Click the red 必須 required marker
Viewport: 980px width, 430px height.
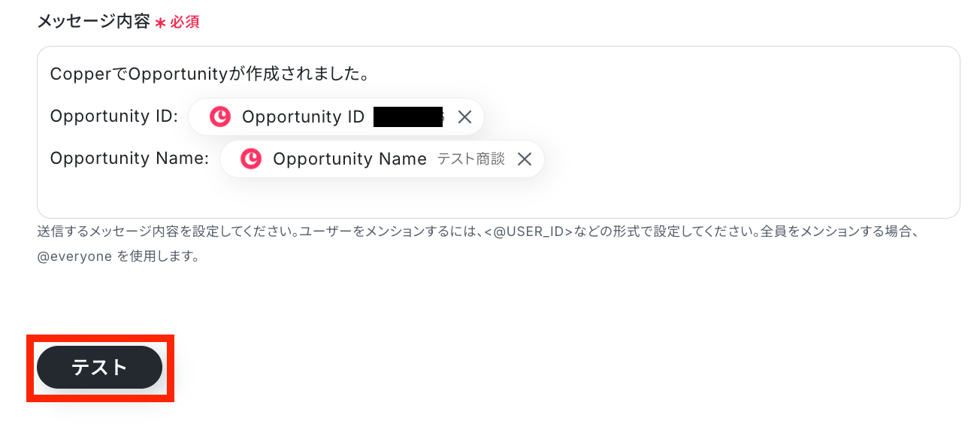point(185,22)
